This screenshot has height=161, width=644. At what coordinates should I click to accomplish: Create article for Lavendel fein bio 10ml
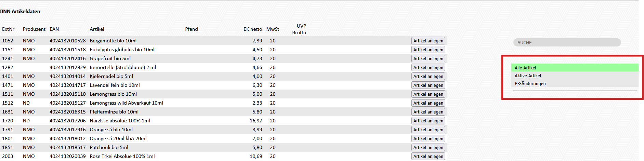428,85
